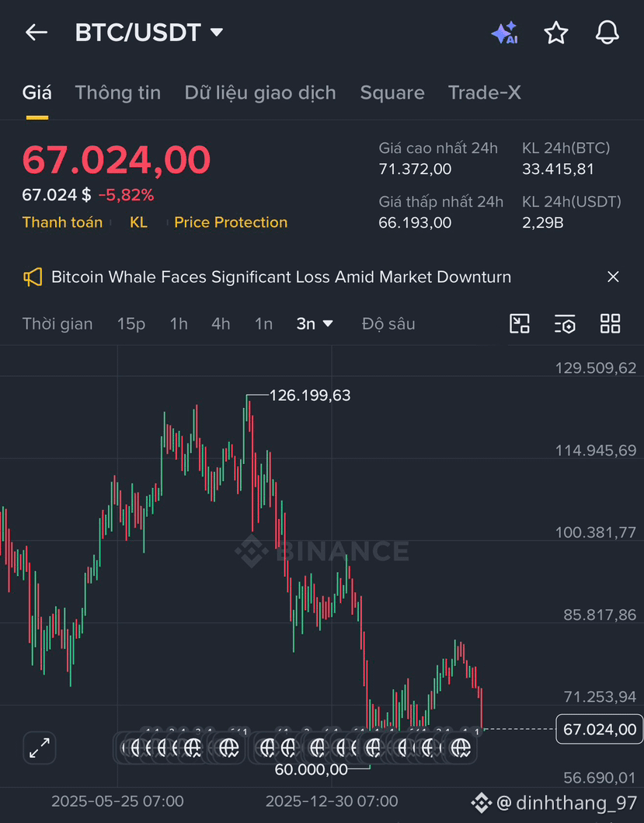
Task: Select the 1h interval
Action: 179,324
